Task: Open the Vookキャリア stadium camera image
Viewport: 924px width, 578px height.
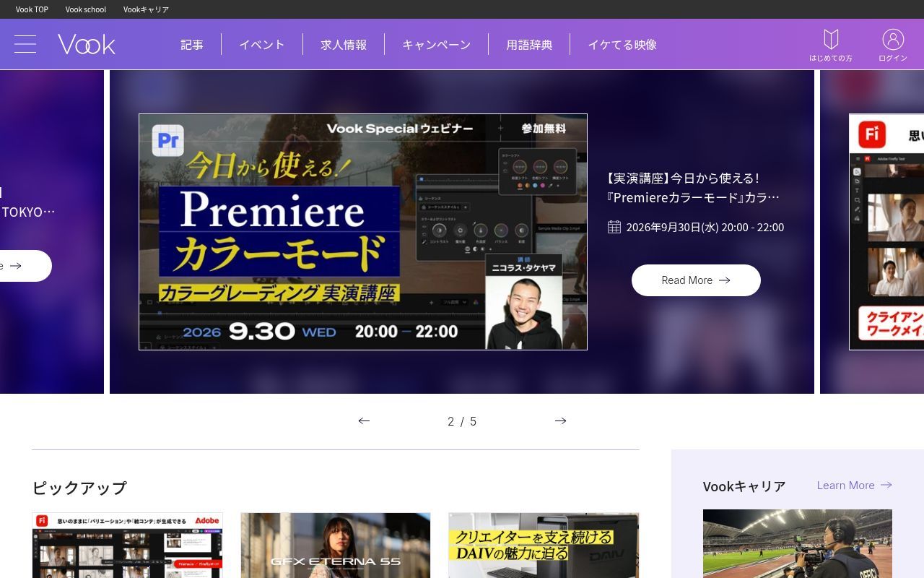Action: point(798,543)
